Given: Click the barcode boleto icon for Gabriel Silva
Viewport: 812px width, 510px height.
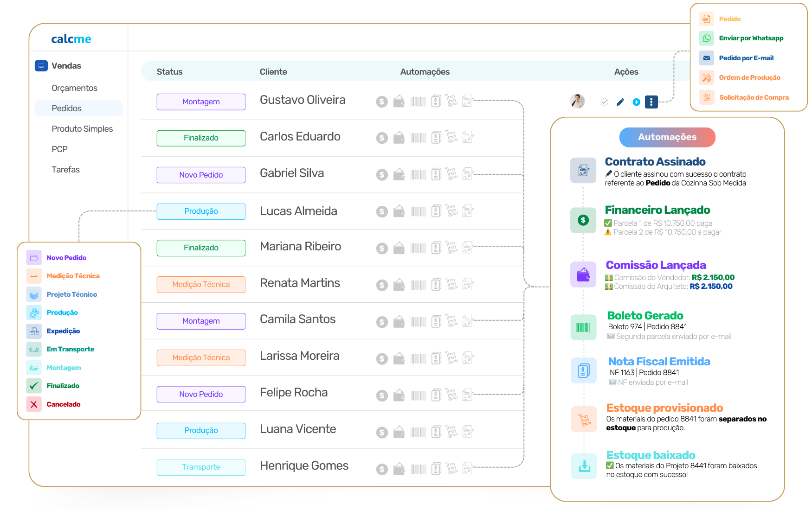Looking at the screenshot, I should (418, 175).
